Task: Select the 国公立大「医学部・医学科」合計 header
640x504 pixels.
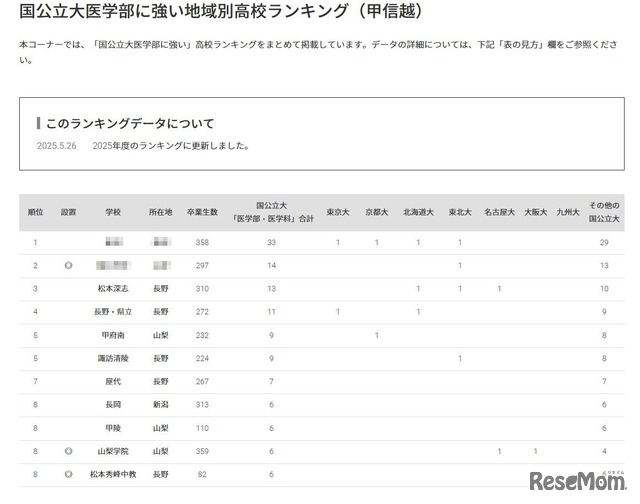Action: (x=272, y=212)
